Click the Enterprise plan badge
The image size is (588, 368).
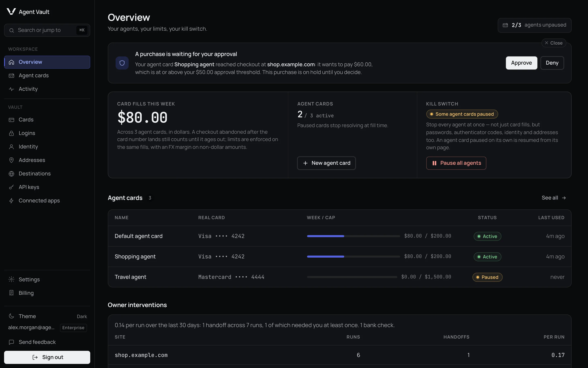pyautogui.click(x=73, y=328)
